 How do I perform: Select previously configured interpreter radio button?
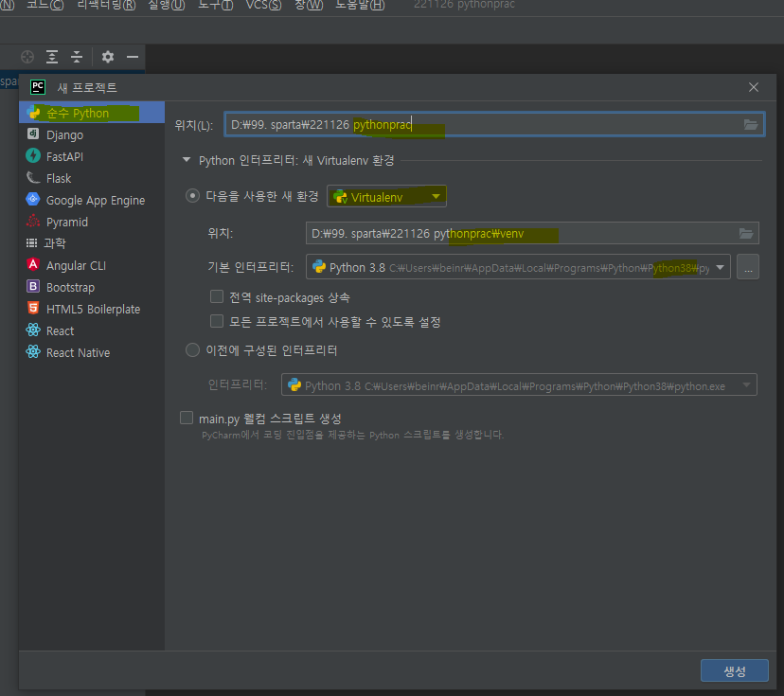(192, 349)
